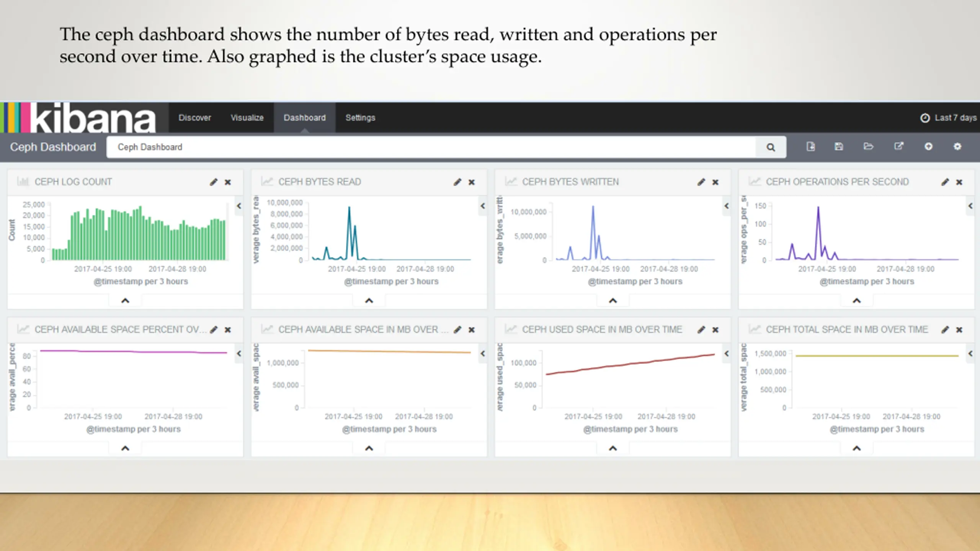980x551 pixels.
Task: Expand spy panel under Available Space Percent
Action: pos(125,448)
